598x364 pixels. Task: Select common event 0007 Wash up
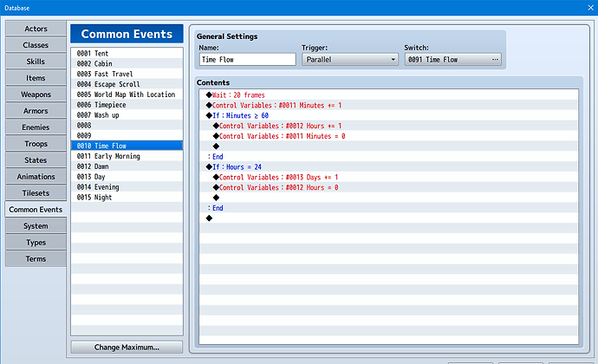(127, 115)
